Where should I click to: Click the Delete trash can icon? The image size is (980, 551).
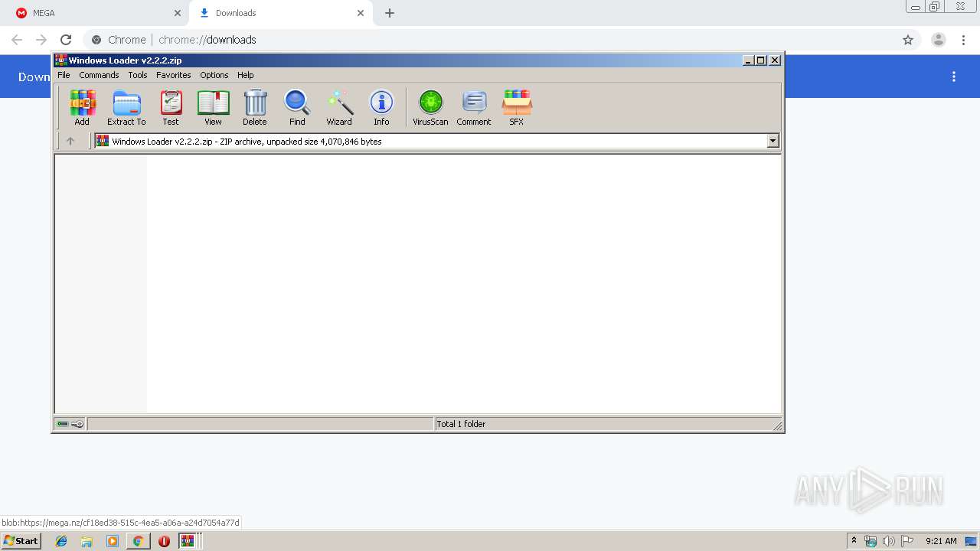click(255, 107)
